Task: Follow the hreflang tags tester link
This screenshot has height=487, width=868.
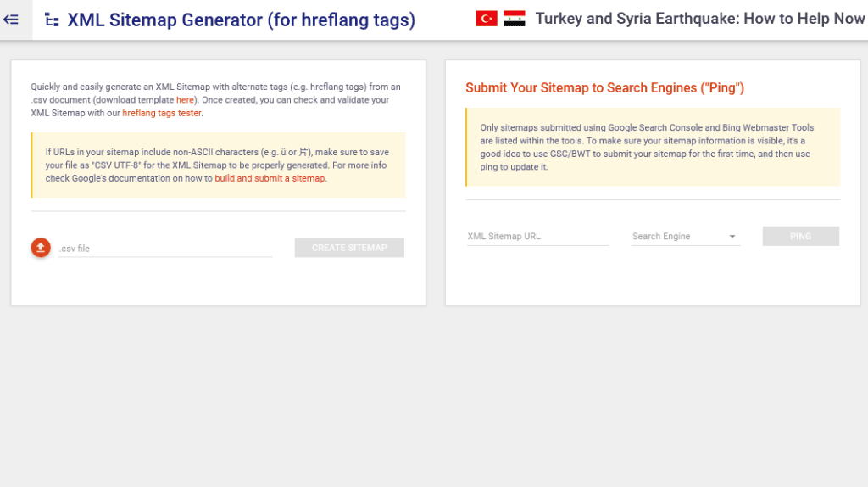Action: click(161, 113)
